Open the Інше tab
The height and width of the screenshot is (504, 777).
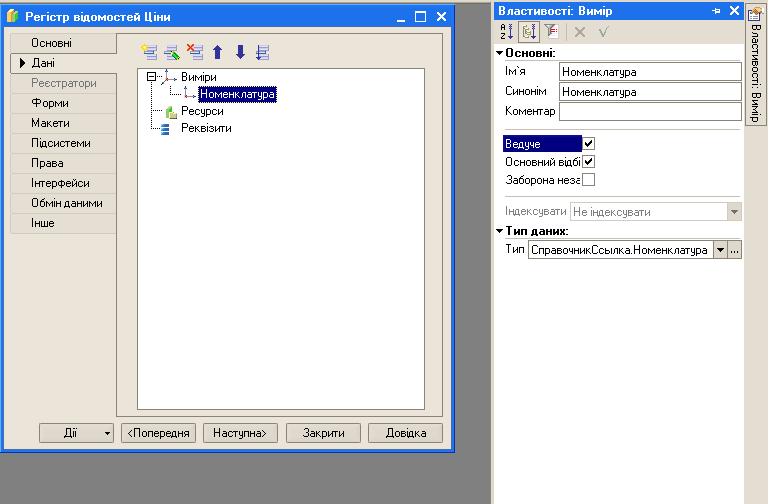tap(63, 223)
